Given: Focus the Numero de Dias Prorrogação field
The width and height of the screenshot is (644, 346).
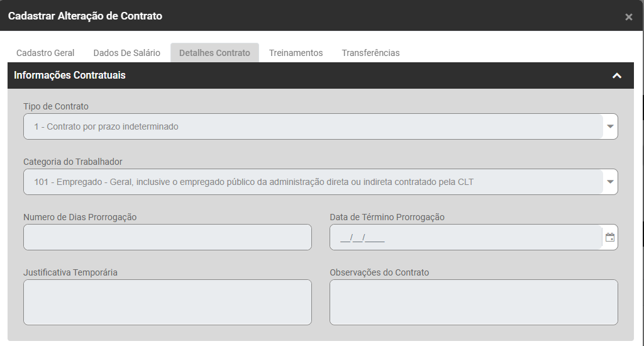Looking at the screenshot, I should 167,237.
